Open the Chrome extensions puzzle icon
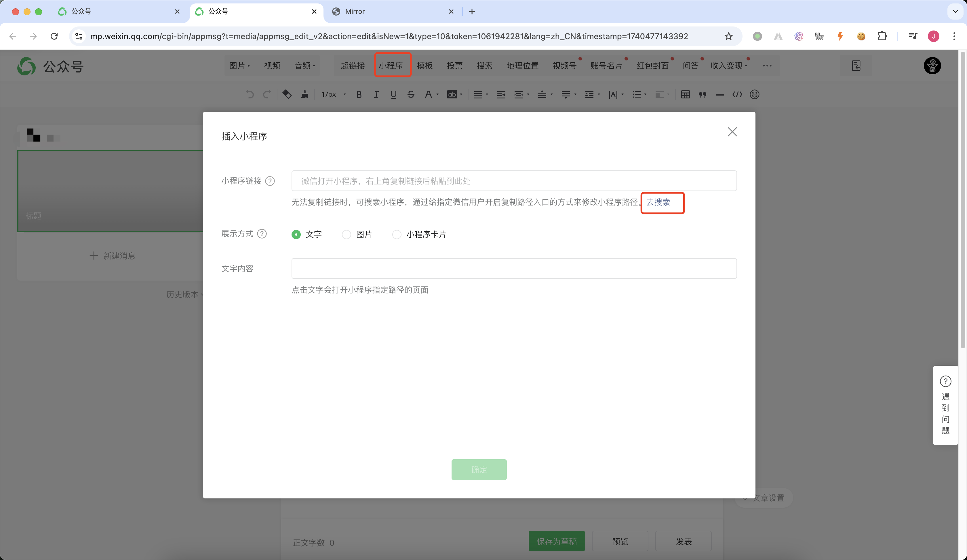 [882, 37]
